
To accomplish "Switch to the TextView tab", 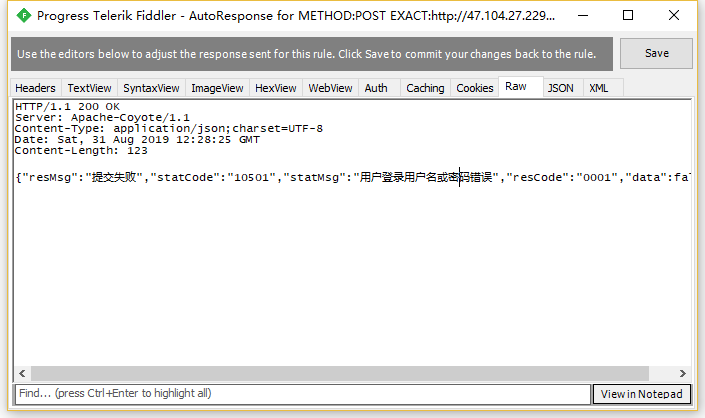I will coord(89,88).
